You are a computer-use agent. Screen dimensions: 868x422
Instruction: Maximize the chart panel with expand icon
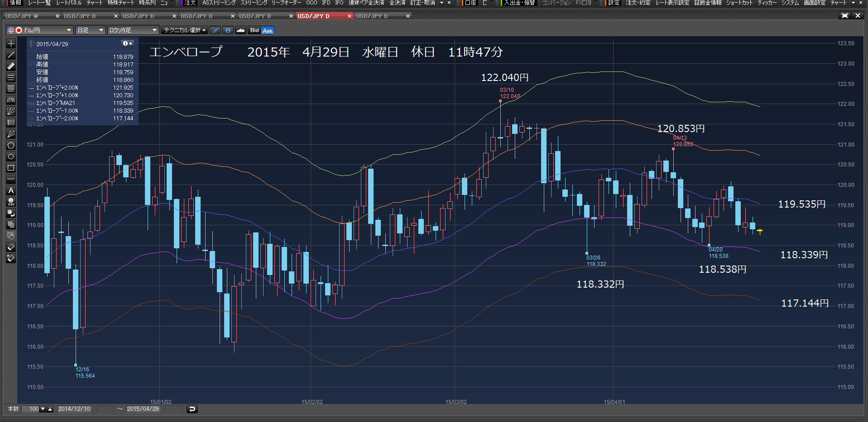coord(845,16)
